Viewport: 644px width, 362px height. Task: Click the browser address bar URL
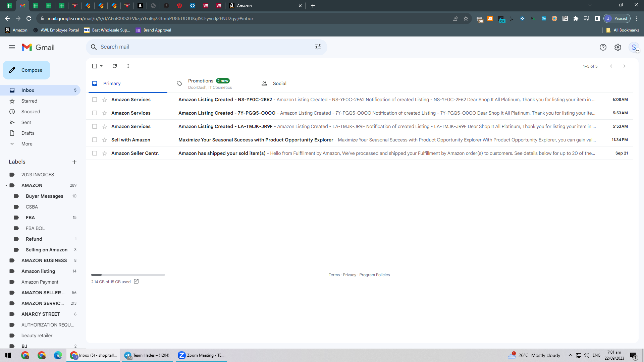(x=150, y=18)
